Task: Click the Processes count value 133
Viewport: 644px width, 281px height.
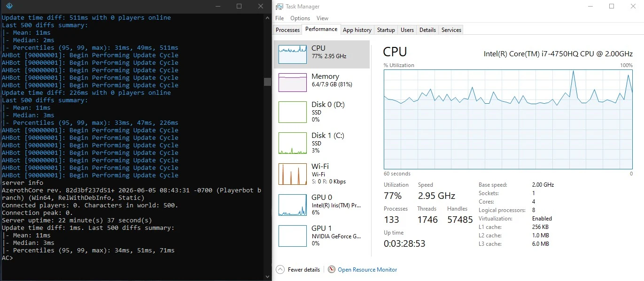Action: pos(392,220)
